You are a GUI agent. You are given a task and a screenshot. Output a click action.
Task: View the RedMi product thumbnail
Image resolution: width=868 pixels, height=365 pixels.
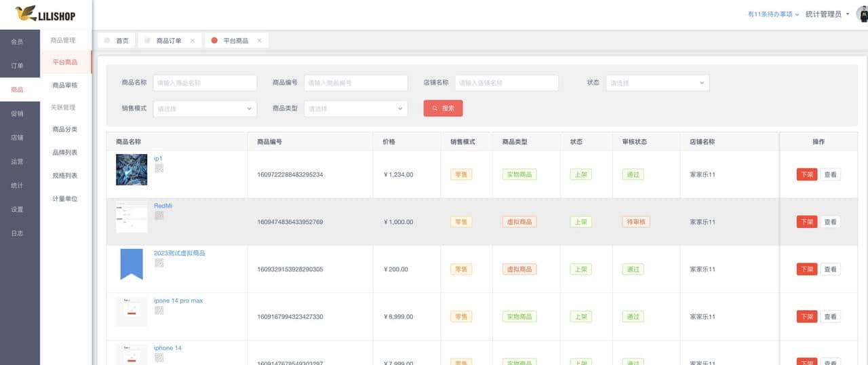pos(132,217)
